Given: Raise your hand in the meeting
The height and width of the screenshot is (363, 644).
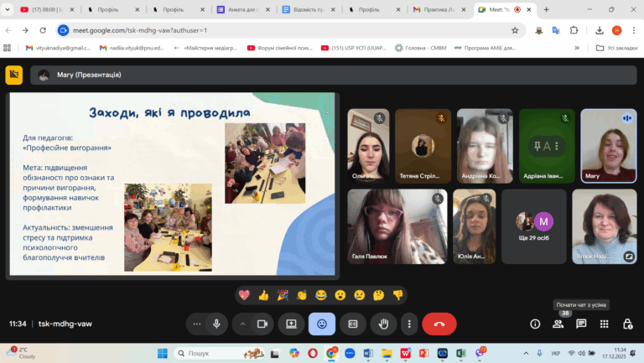Looking at the screenshot, I should click(x=384, y=324).
